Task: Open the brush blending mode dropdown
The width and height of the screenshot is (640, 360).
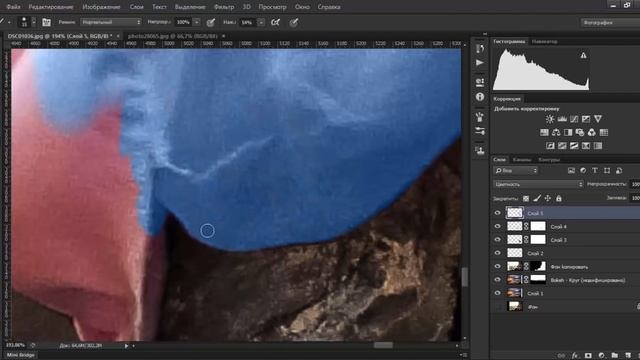Action: pyautogui.click(x=111, y=22)
